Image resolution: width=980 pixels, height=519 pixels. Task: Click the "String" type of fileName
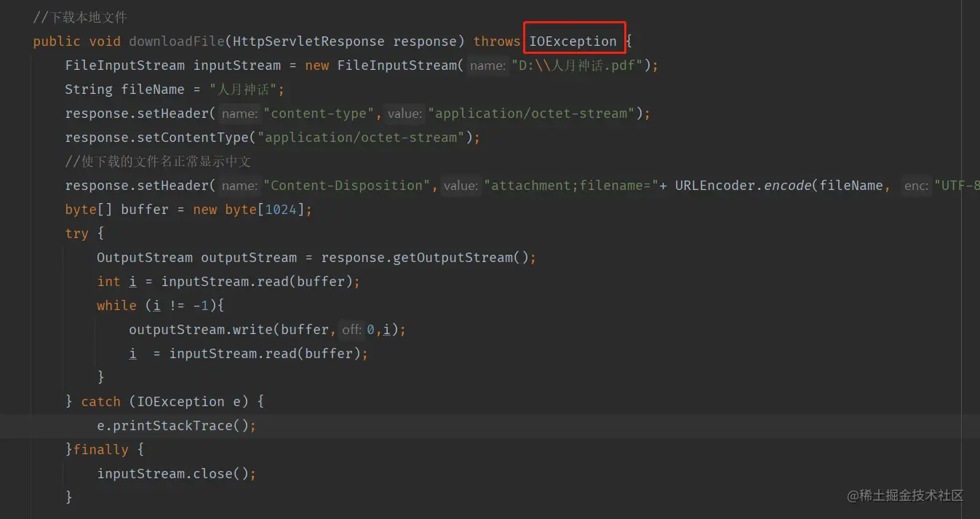tap(89, 90)
